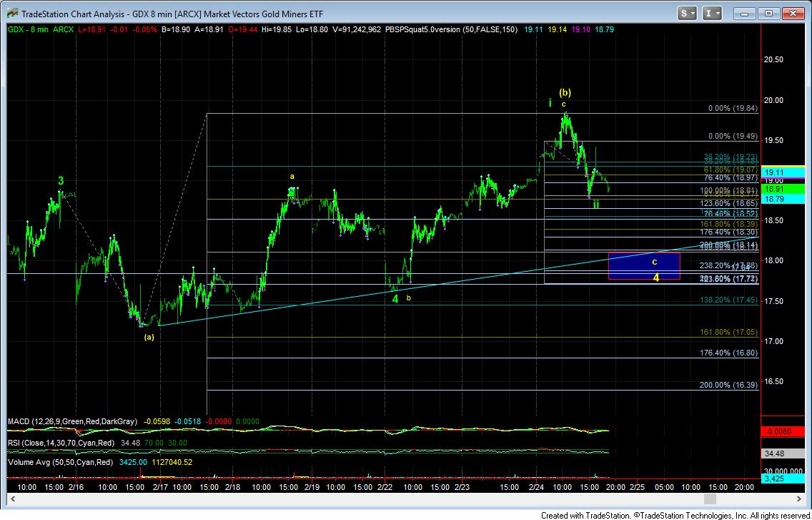Select the yellow "4" label inside blue box
This screenshot has width=812, height=520.
[x=655, y=278]
